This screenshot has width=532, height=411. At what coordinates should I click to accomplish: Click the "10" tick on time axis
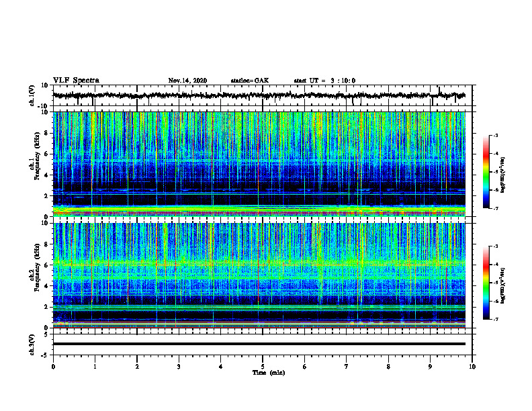[472, 367]
